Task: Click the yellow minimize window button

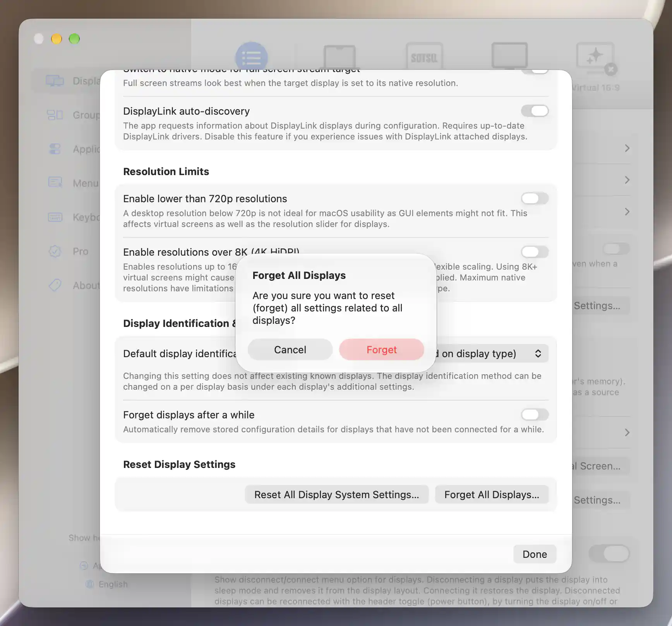Action: pos(57,39)
